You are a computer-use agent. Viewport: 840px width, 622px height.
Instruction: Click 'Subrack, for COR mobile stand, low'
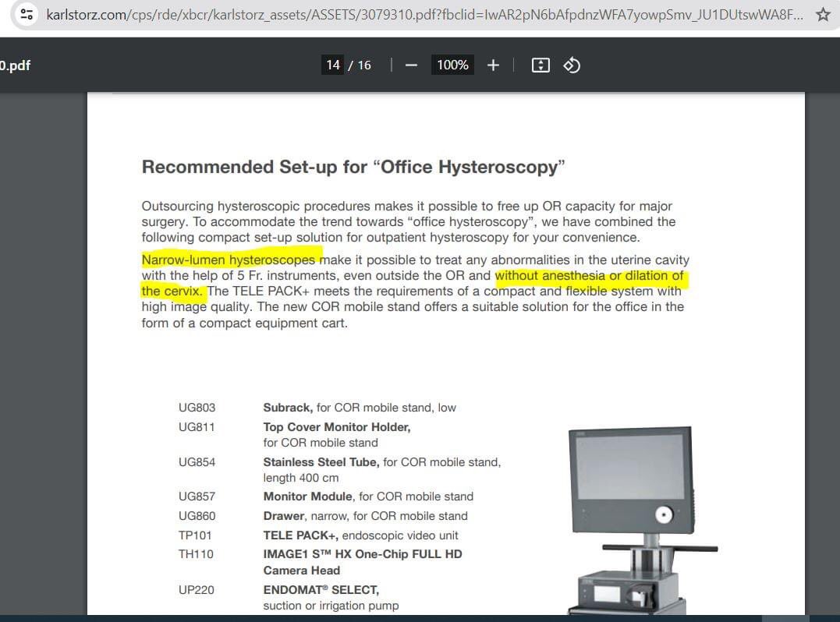(360, 408)
